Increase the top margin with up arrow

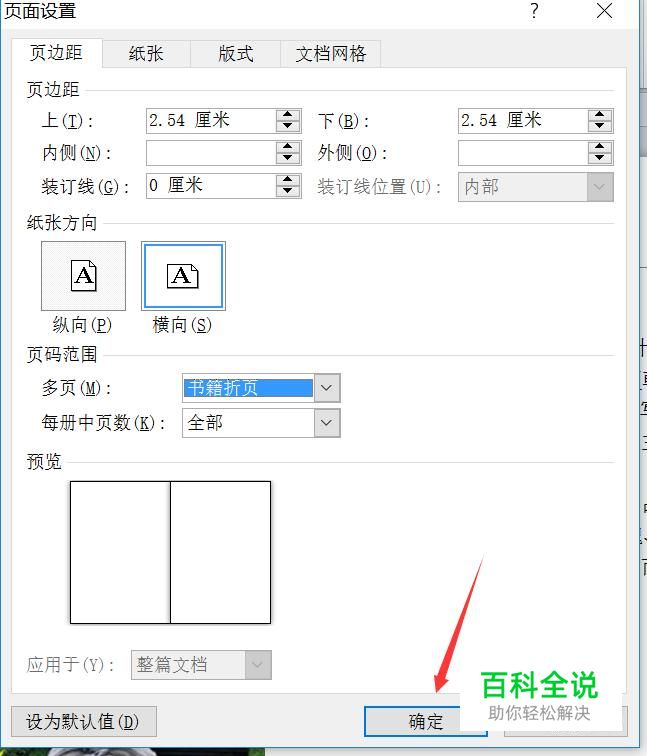pos(288,115)
